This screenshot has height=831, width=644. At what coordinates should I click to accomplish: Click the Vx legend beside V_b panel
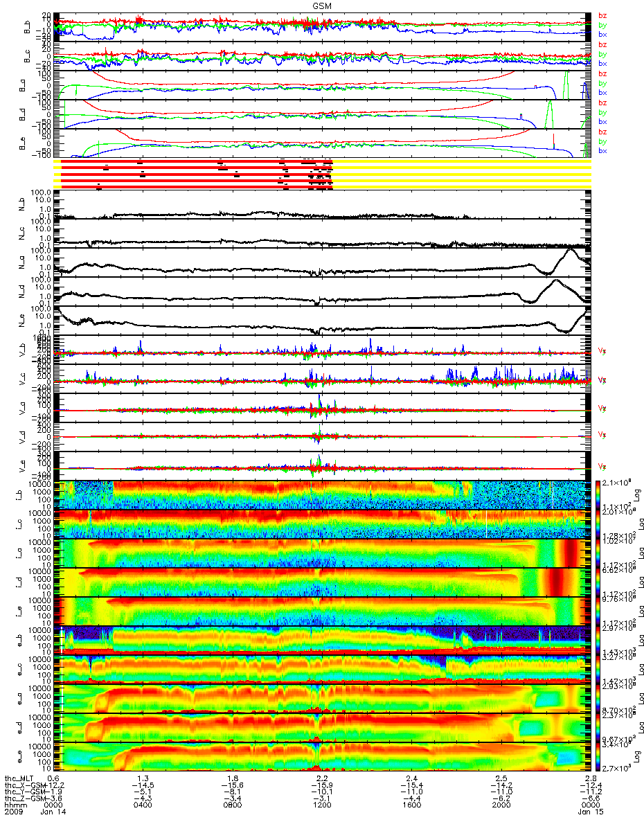(602, 351)
